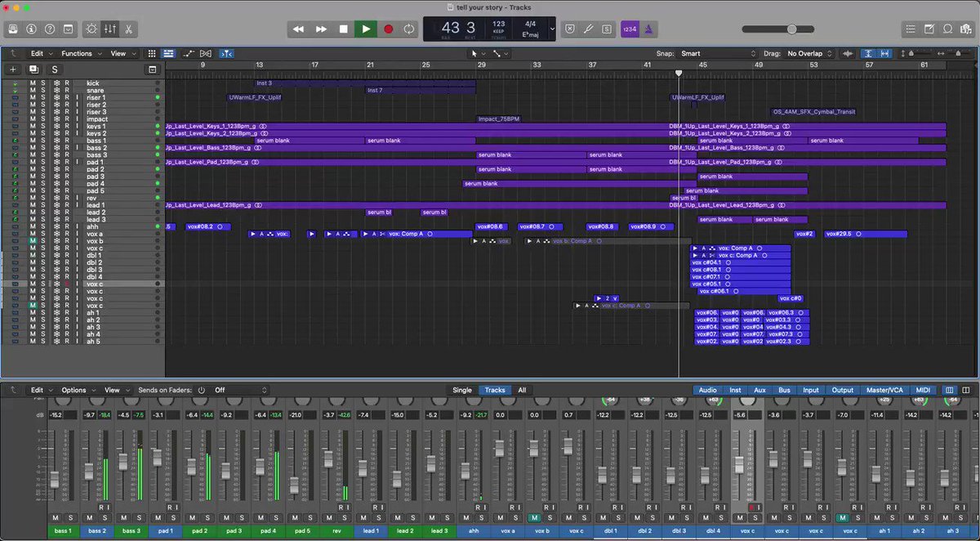Open the Snap Smart dropdown
The height and width of the screenshot is (541, 980).
pos(719,53)
